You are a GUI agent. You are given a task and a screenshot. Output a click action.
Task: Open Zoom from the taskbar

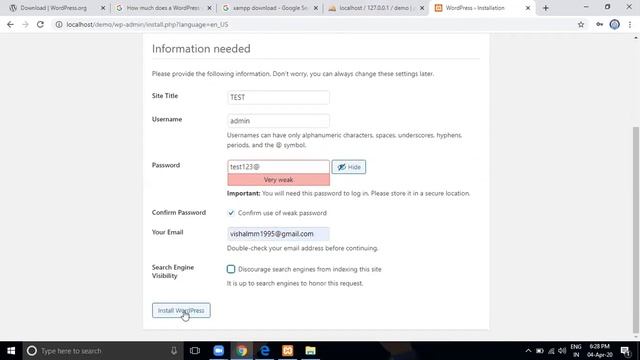219,351
